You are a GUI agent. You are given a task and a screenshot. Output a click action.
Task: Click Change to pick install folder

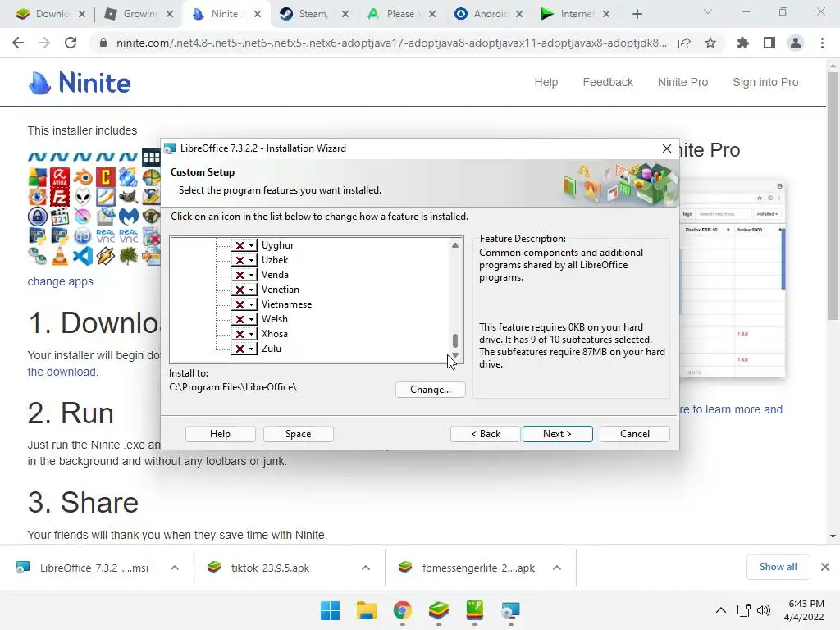pyautogui.click(x=430, y=390)
